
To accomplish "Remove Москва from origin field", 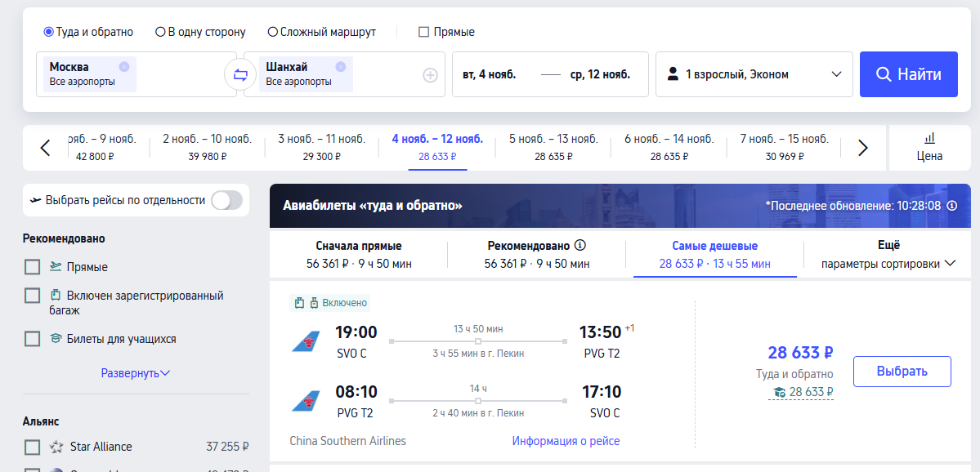I will coord(123,67).
